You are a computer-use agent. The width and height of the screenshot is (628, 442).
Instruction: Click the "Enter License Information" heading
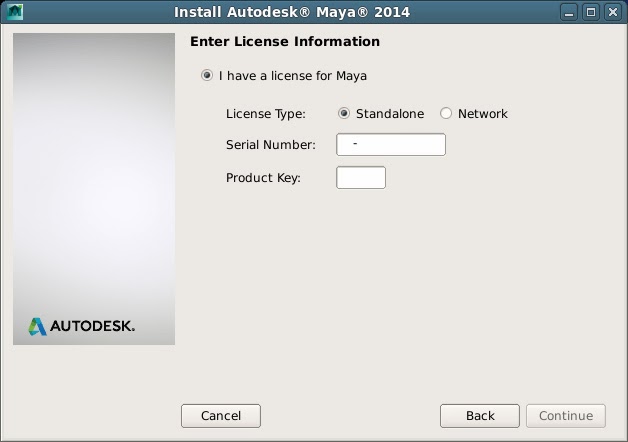tap(285, 41)
